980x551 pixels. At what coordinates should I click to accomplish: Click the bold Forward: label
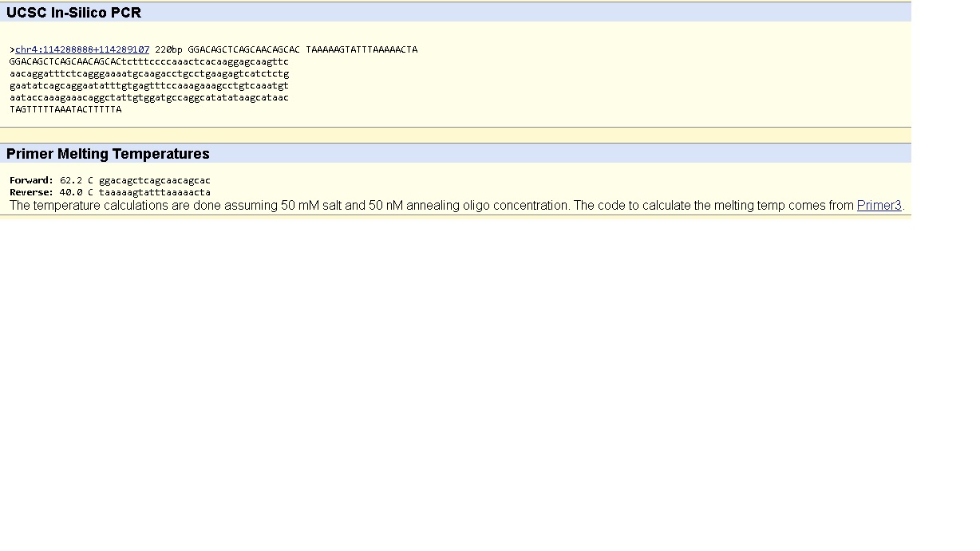point(31,180)
